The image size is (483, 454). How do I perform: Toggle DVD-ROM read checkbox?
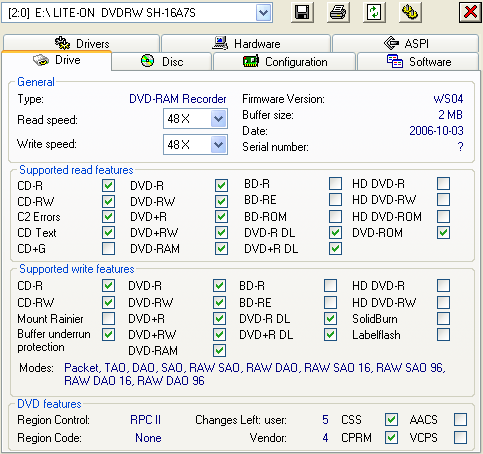click(x=443, y=233)
